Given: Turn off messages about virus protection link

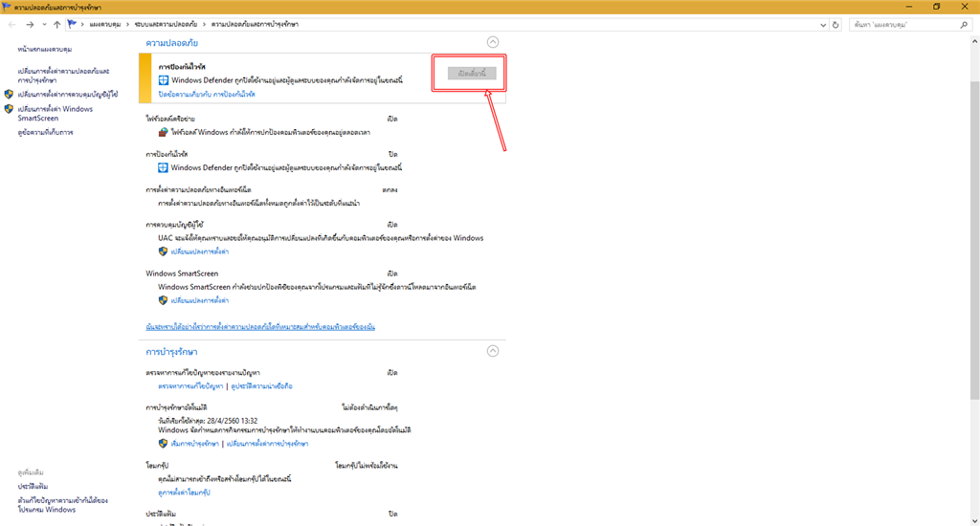Looking at the screenshot, I should tap(207, 95).
